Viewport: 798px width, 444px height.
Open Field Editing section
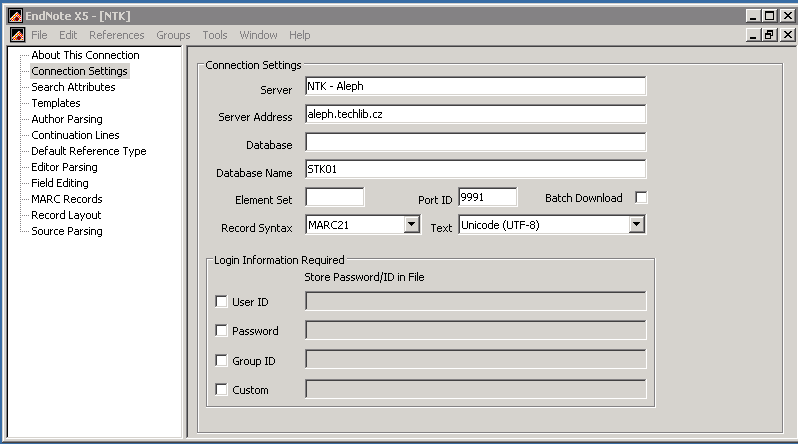pos(60,183)
